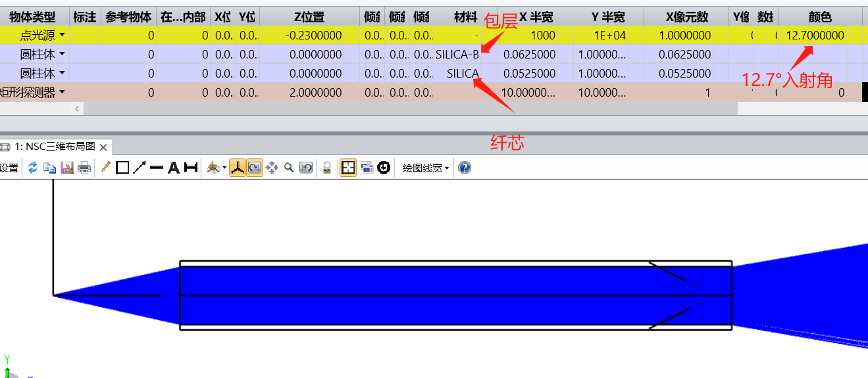Print the 3D layout via printer icon
The height and width of the screenshot is (378, 868).
coord(84,168)
